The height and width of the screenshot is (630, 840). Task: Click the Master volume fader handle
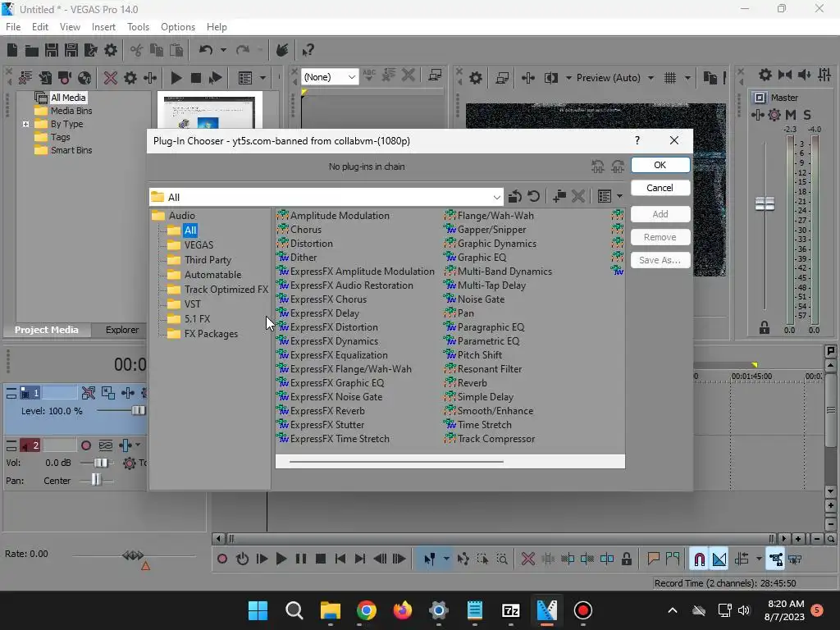point(765,203)
